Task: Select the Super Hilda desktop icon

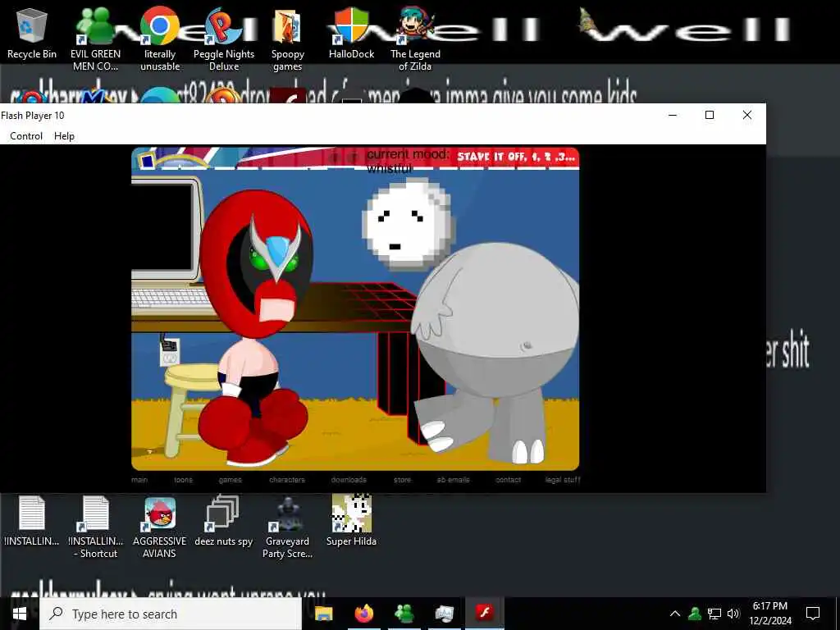Action: click(351, 521)
